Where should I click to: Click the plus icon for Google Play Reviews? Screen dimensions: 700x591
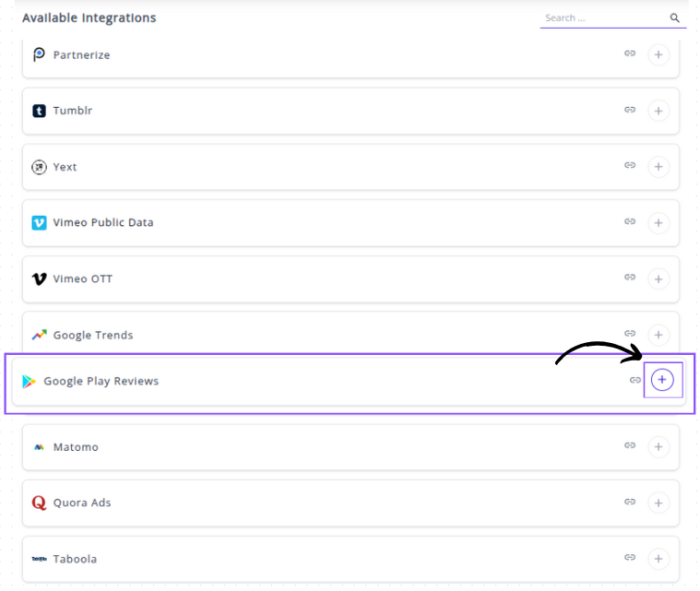pyautogui.click(x=662, y=380)
